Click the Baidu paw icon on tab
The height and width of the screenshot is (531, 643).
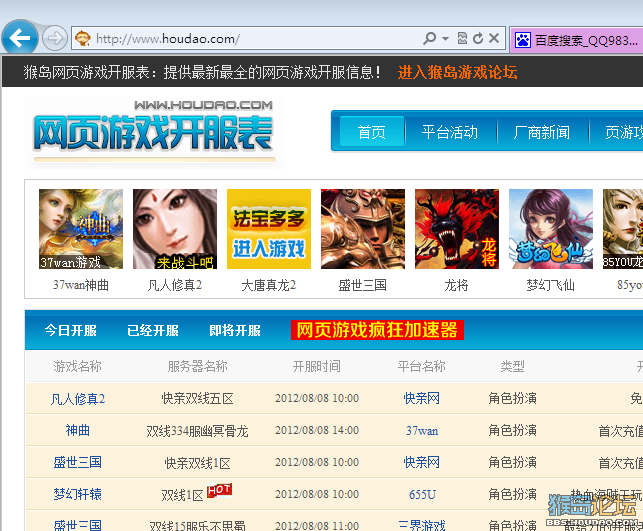point(522,40)
